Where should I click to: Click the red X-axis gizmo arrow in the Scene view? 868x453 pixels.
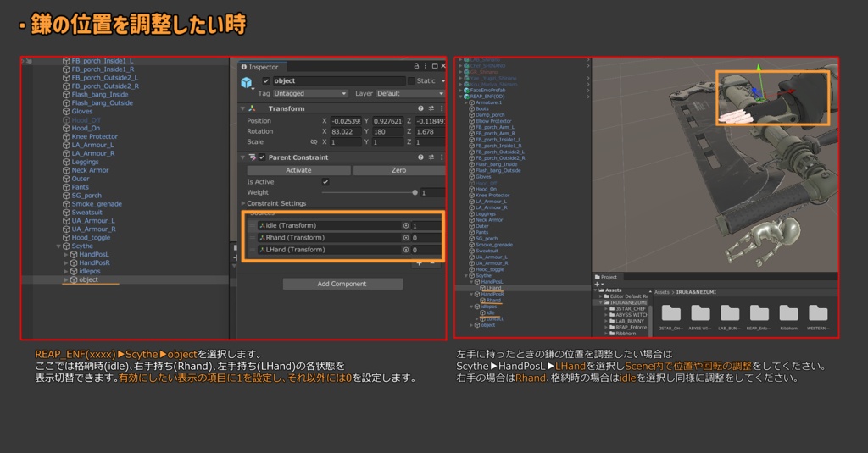[790, 91]
